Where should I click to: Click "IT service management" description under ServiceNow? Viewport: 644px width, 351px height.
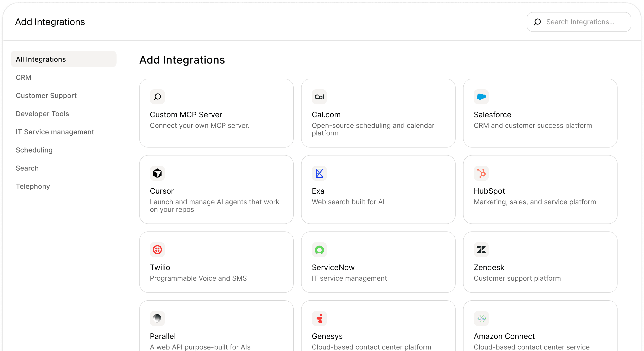349,278
